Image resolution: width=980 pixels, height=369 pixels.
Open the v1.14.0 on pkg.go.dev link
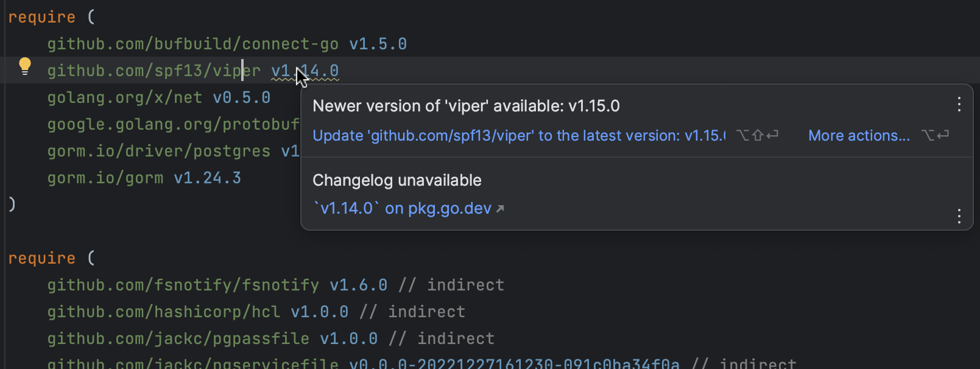(402, 208)
